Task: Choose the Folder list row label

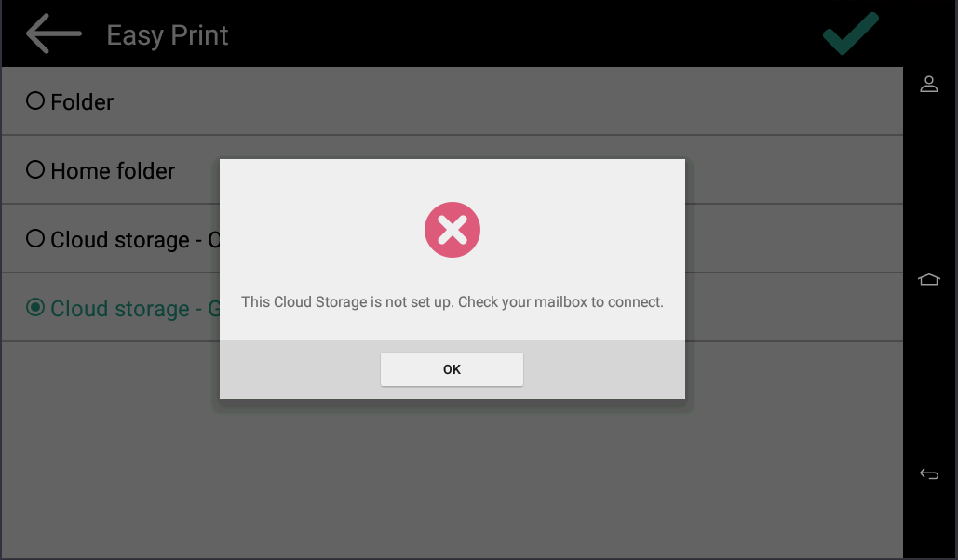Action: point(82,102)
